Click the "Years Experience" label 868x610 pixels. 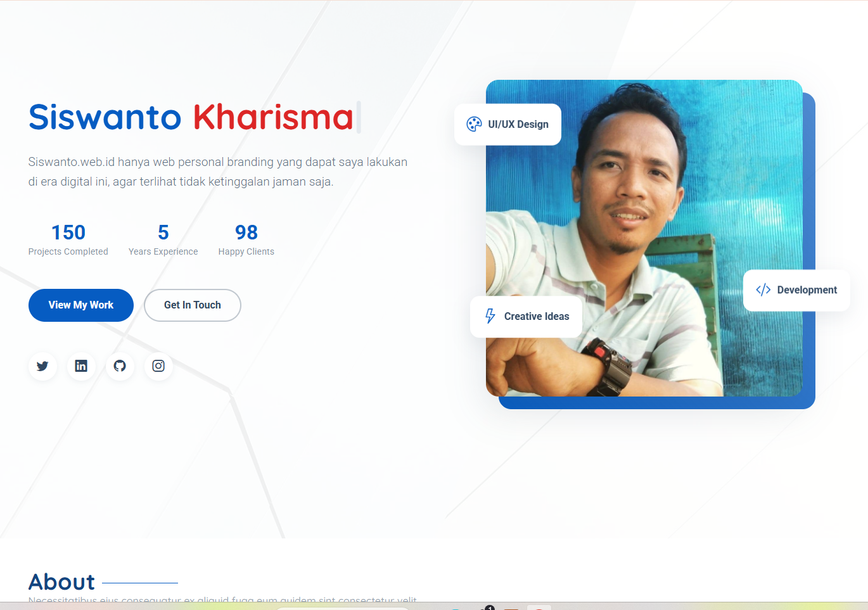coord(163,251)
